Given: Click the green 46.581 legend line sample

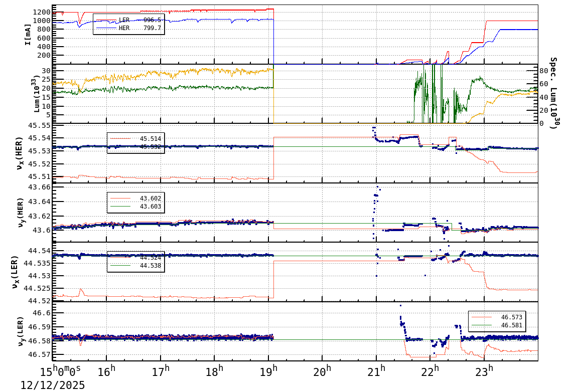Looking at the screenshot, I should [x=482, y=325].
